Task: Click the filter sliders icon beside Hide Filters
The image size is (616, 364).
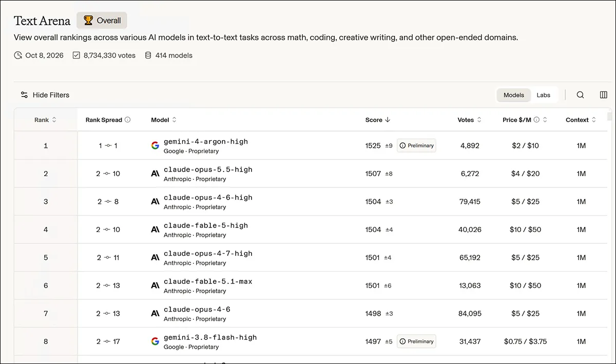Action: [x=24, y=95]
